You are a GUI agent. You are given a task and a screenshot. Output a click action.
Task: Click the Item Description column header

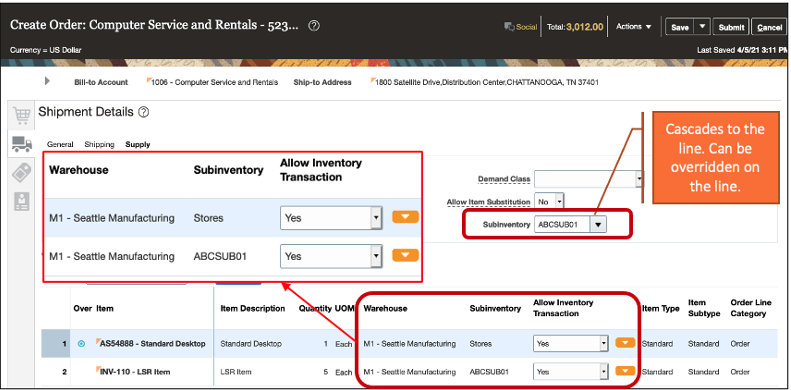[x=253, y=308]
